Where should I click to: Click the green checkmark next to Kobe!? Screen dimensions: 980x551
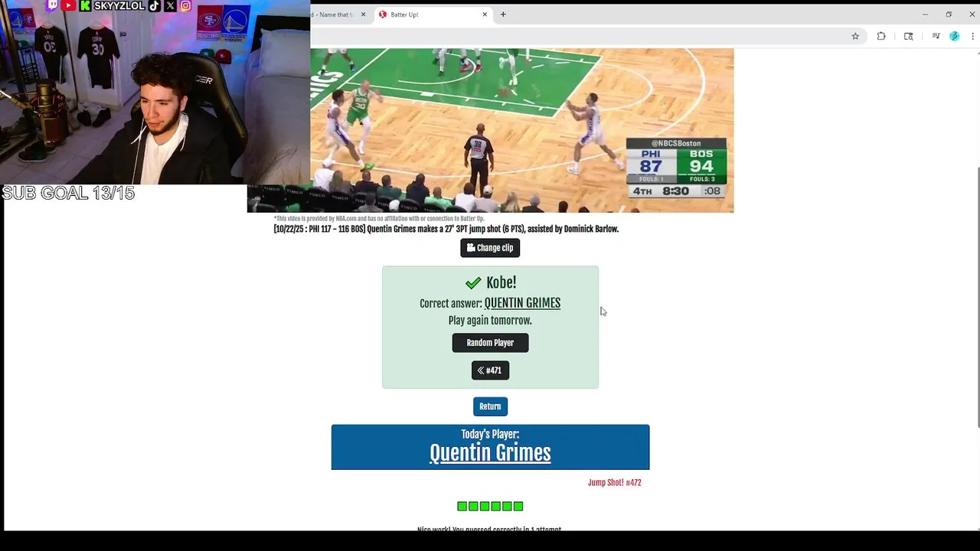click(473, 283)
